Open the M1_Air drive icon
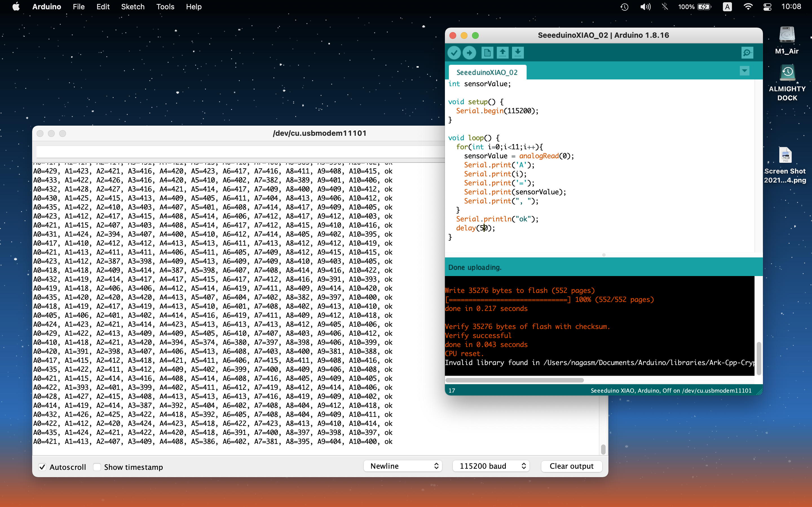Viewport: 812px width, 507px height. pos(787,35)
